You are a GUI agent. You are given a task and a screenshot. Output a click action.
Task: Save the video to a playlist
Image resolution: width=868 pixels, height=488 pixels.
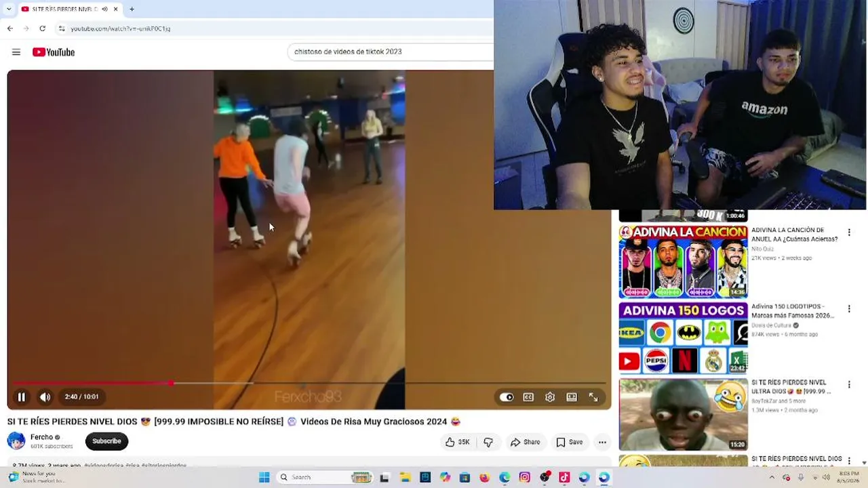(570, 442)
